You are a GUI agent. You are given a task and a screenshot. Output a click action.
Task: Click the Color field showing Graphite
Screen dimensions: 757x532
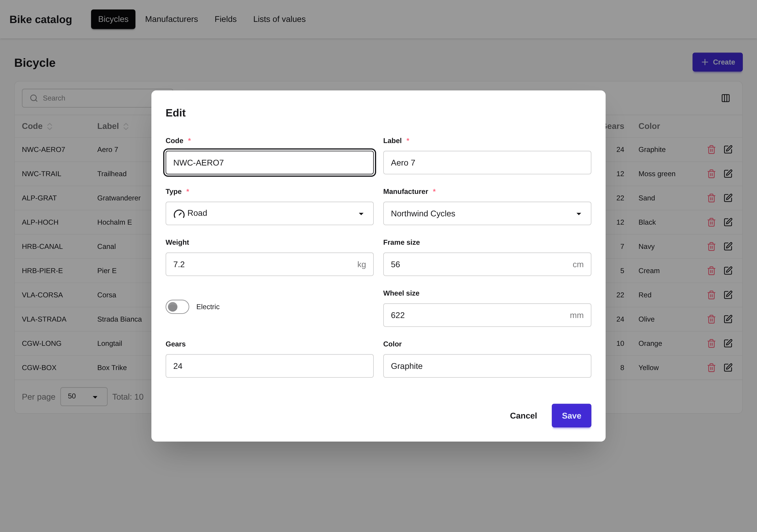(487, 366)
